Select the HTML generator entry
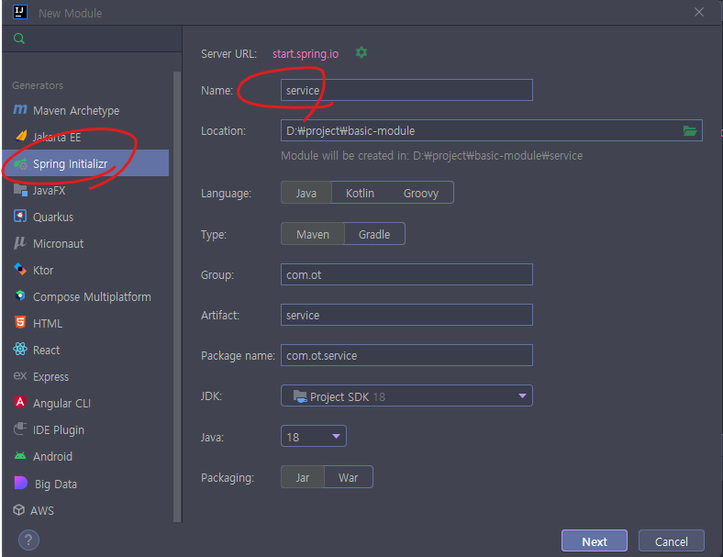Screen dimensions: 723x557 [86, 323]
